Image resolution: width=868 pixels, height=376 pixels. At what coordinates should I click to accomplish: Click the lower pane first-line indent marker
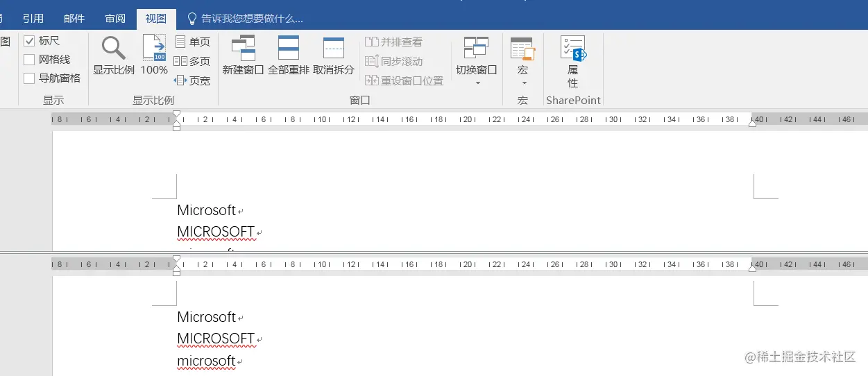coord(176,258)
